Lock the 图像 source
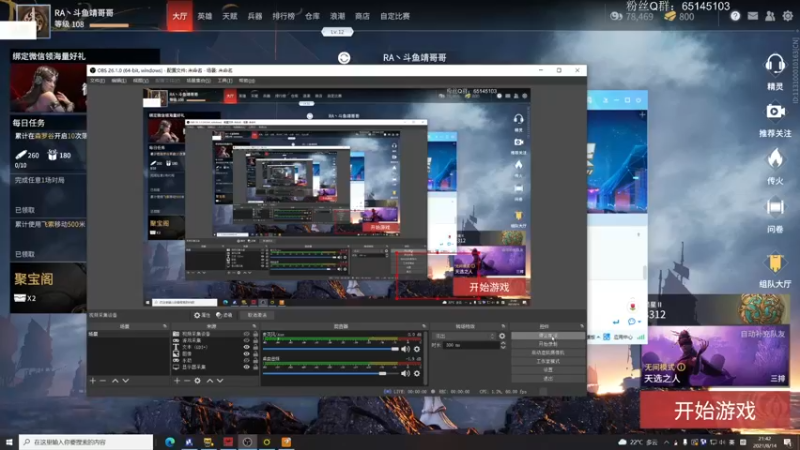The width and height of the screenshot is (800, 450). click(255, 354)
